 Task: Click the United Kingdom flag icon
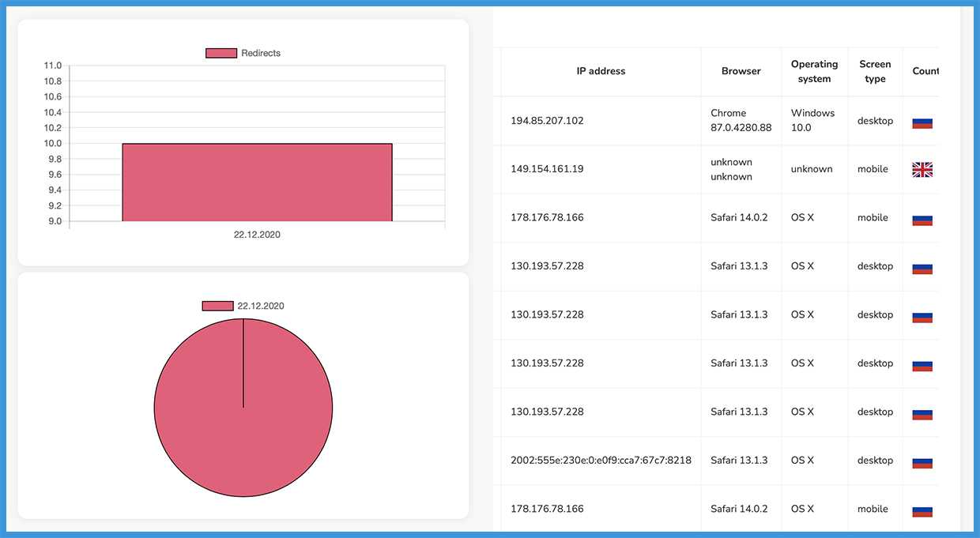coord(922,169)
